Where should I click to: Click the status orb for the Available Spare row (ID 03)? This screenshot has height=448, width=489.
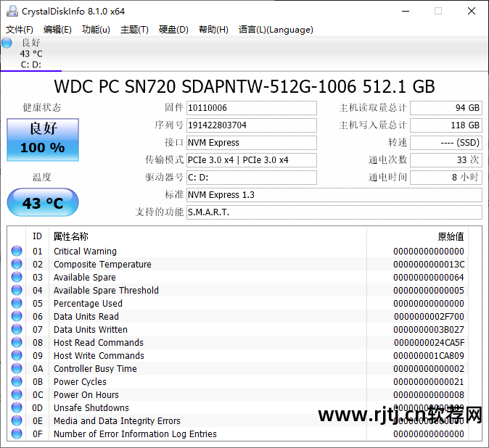17,277
